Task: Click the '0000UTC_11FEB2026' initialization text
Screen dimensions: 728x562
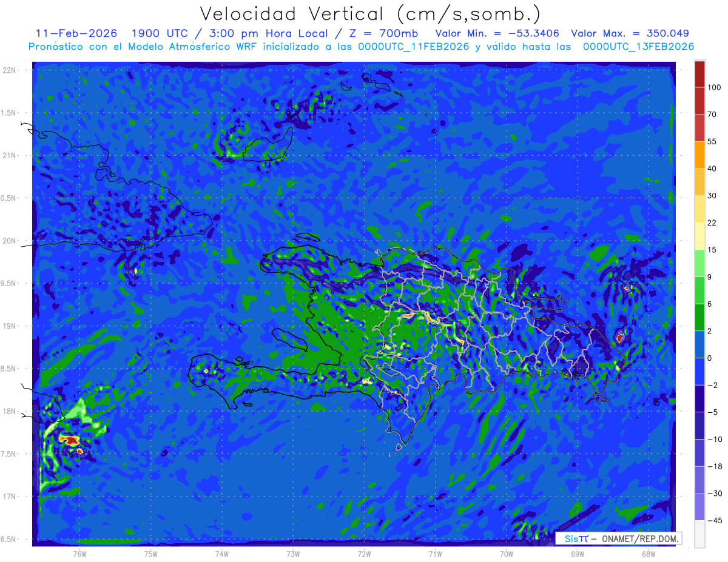Action: click(413, 47)
